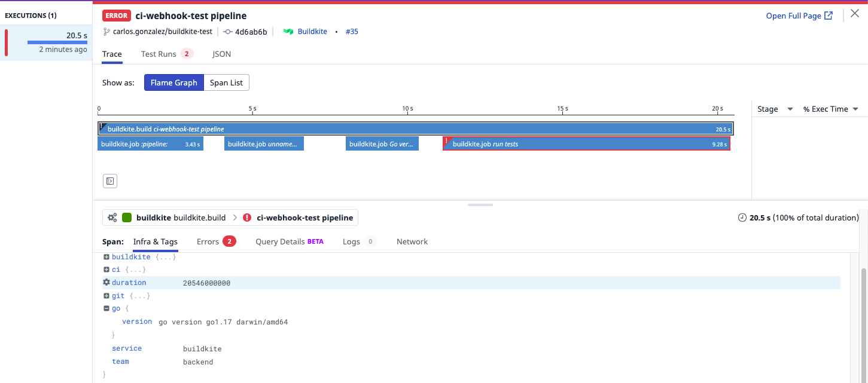This screenshot has width=868, height=383.
Task: Click the red exclamation on run tests span
Action: 446,141
